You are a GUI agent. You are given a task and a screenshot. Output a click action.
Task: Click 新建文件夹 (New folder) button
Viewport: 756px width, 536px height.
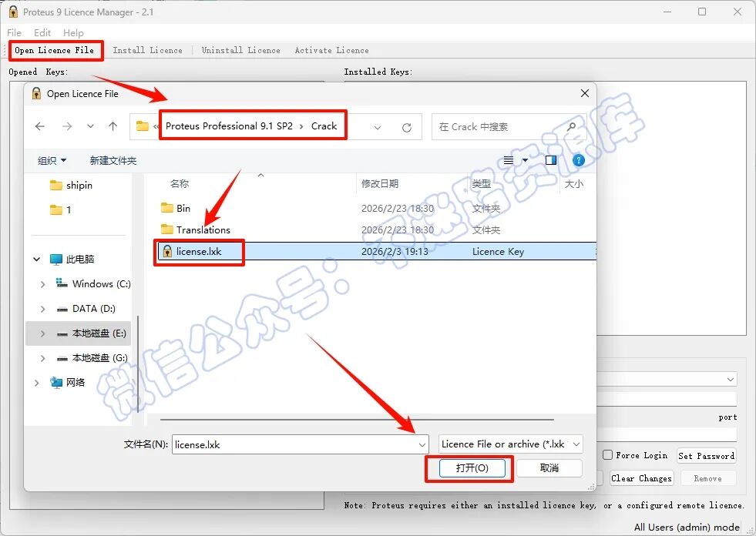[x=113, y=160]
